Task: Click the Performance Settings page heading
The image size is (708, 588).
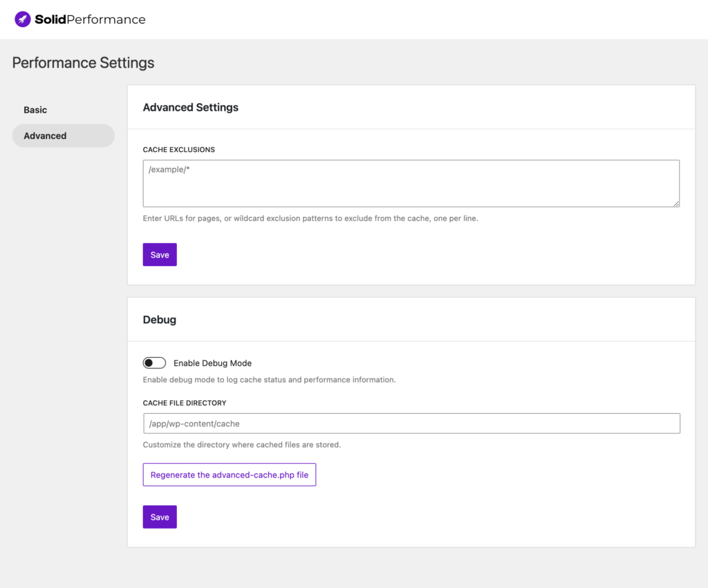Action: pos(83,63)
